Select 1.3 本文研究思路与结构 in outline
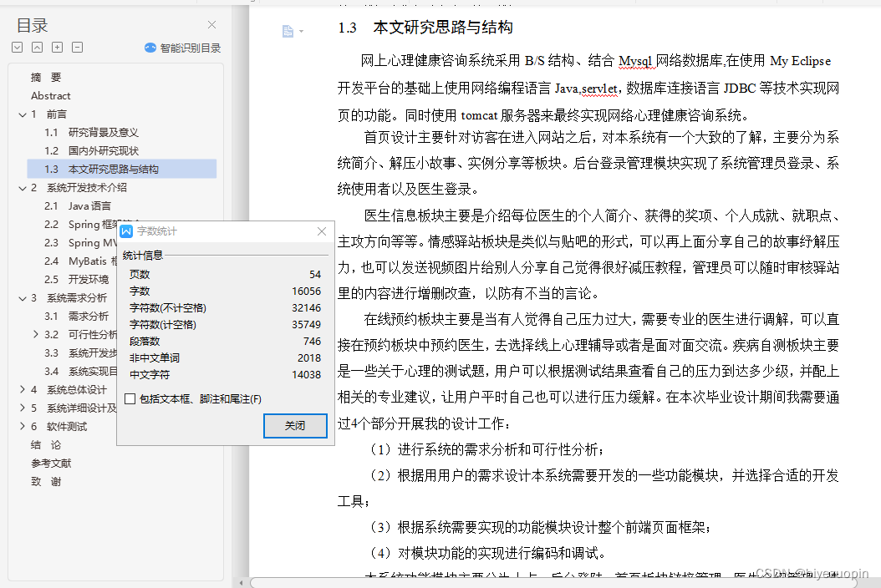The image size is (881, 588). [x=121, y=169]
